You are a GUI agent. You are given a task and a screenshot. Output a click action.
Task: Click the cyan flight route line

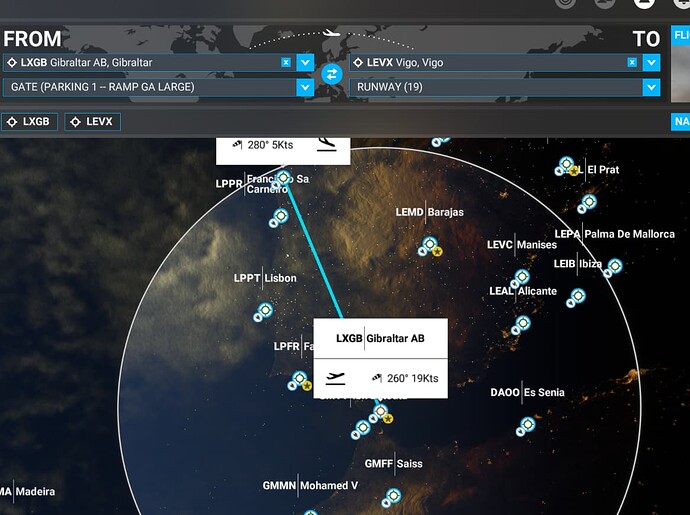coord(313,251)
